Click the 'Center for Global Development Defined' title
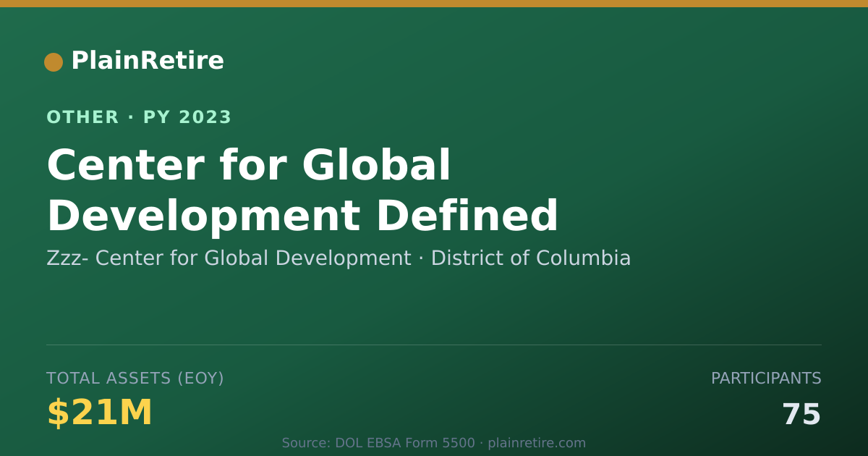The image size is (868, 456). pyautogui.click(x=302, y=191)
